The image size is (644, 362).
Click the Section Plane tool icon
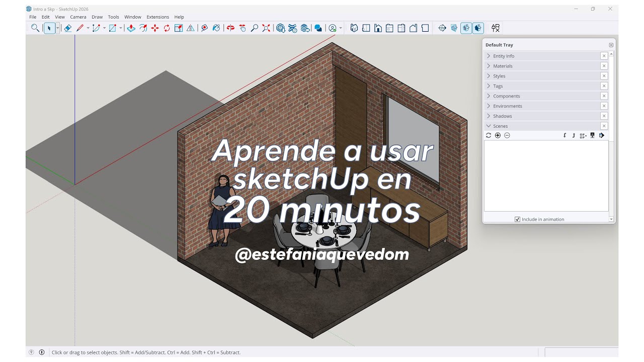click(x=442, y=28)
